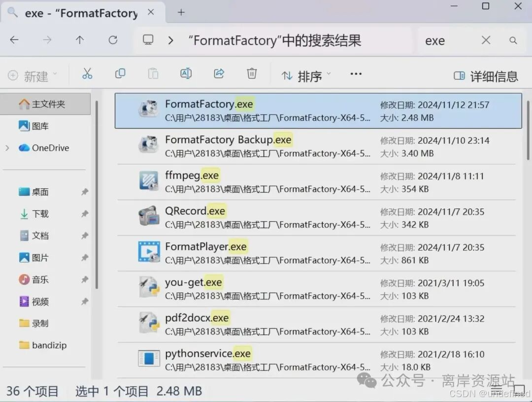Click the Cut icon on the toolbar
This screenshot has width=532, height=402.
pos(88,73)
